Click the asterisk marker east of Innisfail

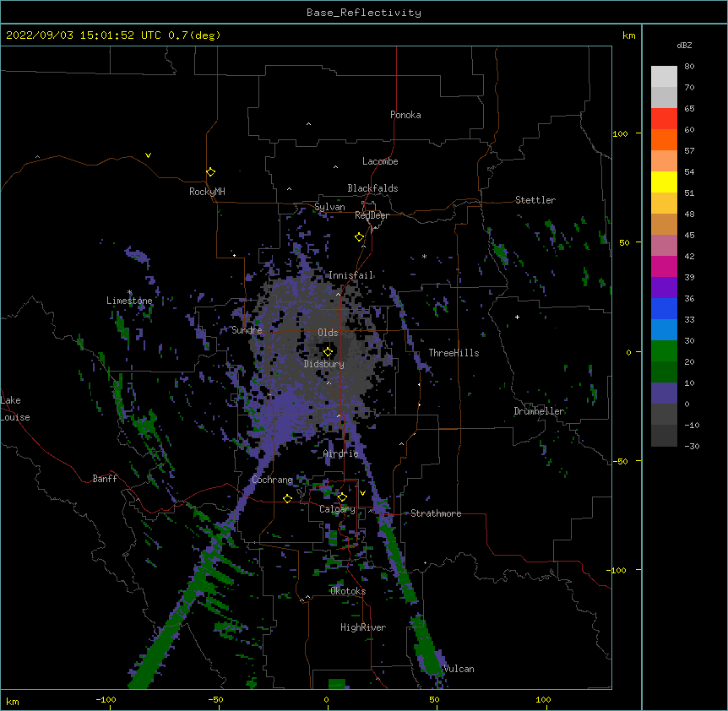[424, 256]
